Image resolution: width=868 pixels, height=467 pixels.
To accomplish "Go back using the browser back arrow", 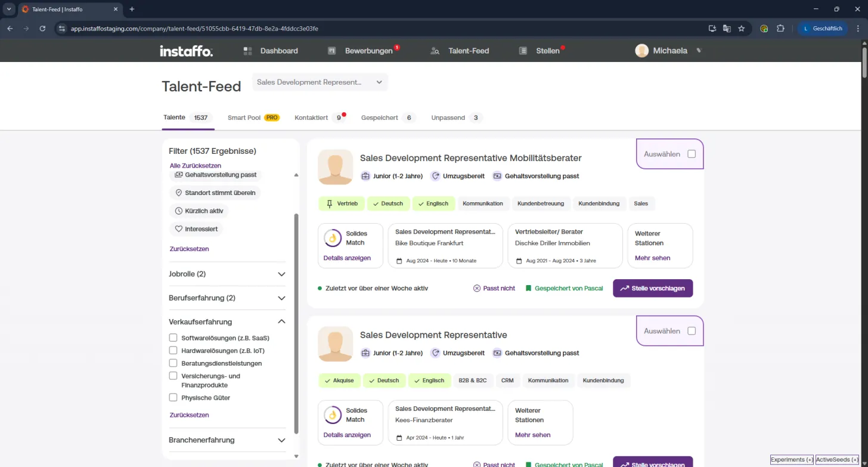I will click(10, 28).
